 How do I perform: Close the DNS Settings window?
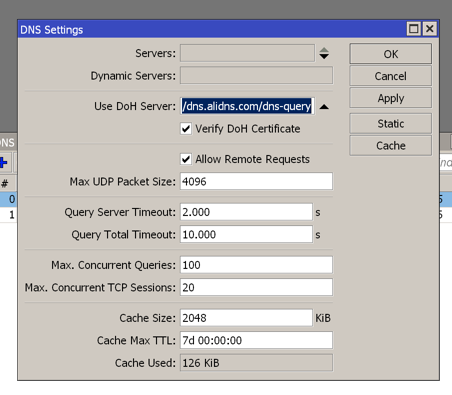click(430, 29)
